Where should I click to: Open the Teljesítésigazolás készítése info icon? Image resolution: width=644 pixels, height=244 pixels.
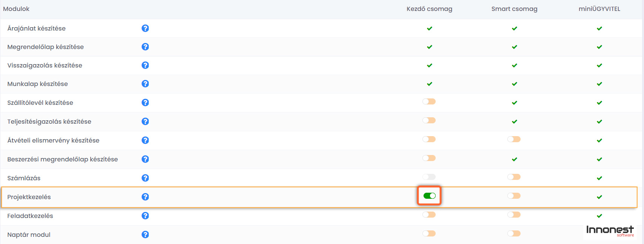click(145, 121)
